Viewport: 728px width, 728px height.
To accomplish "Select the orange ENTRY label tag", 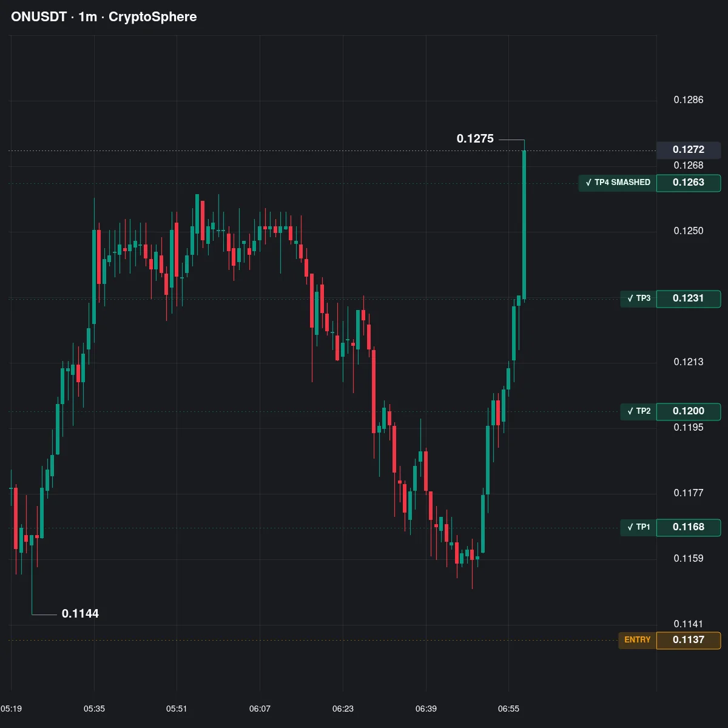I will click(637, 640).
